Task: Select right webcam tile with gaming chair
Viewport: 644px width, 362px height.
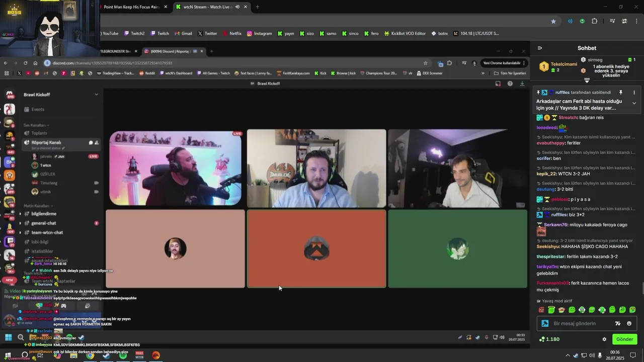Action: [x=457, y=168]
